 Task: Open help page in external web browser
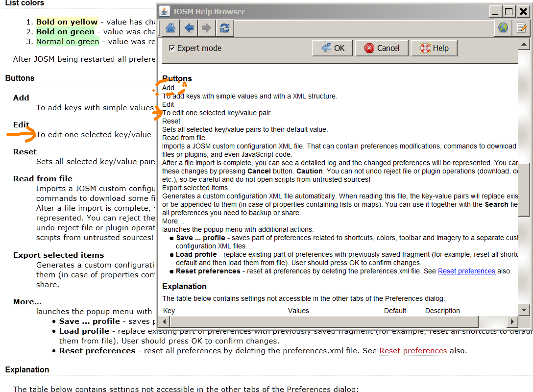point(503,28)
